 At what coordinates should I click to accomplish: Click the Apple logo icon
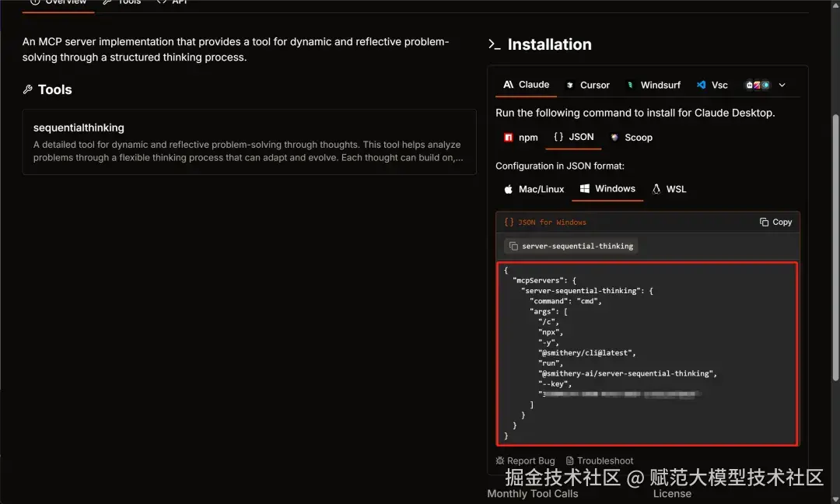(509, 189)
